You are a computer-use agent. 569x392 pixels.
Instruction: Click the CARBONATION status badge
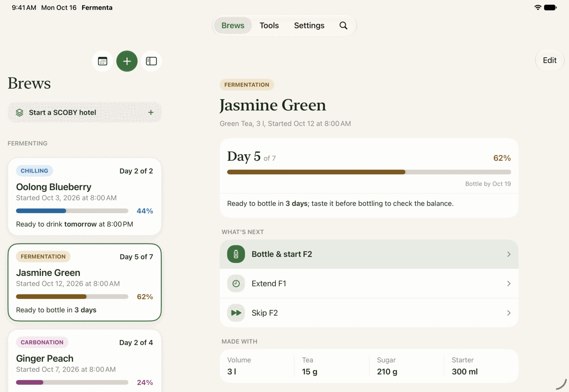click(42, 342)
